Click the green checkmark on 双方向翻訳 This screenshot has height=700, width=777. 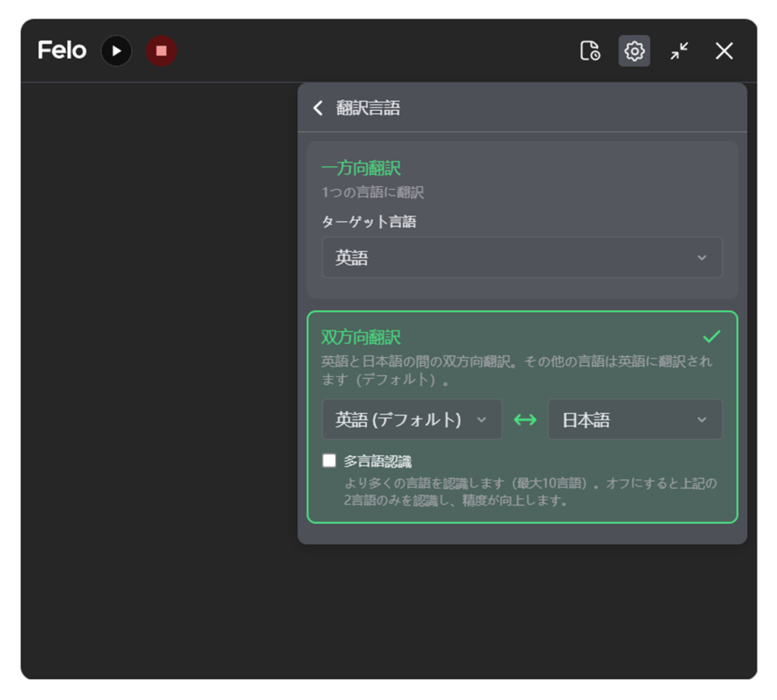tap(711, 336)
